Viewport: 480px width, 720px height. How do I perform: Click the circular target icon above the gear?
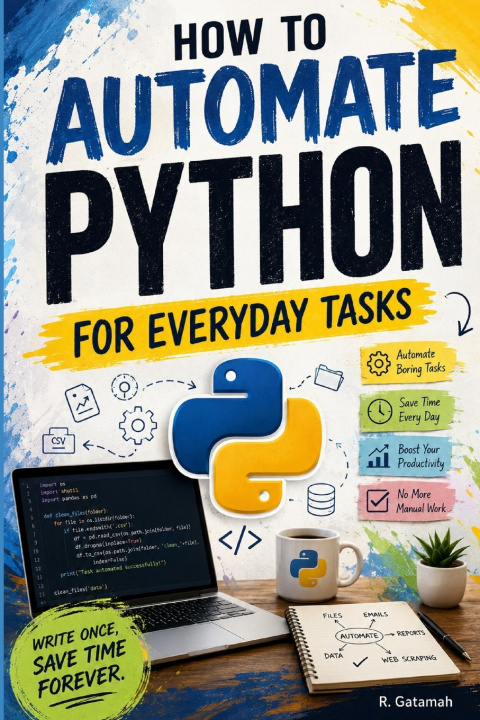(124, 387)
